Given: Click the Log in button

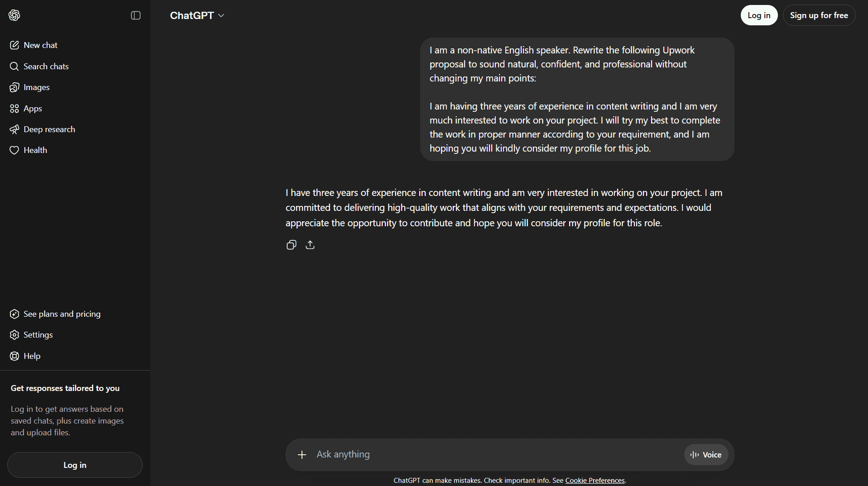Looking at the screenshot, I should click(758, 15).
